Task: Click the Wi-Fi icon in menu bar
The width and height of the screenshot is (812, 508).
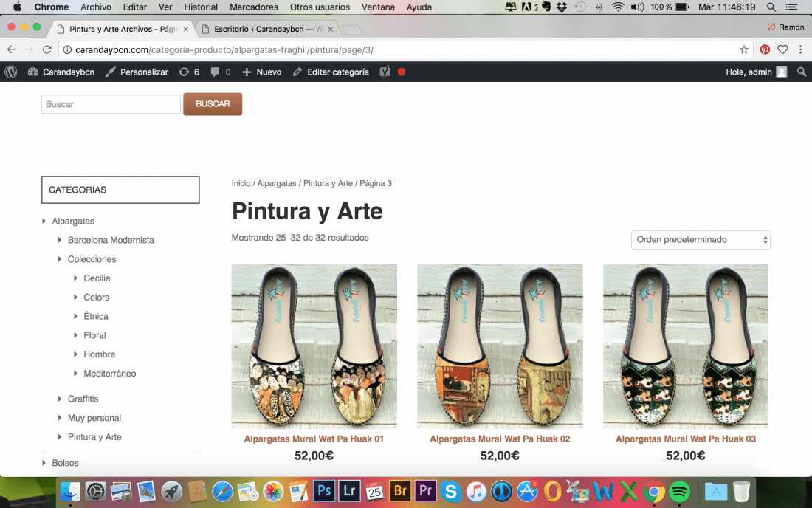Action: pos(617,7)
